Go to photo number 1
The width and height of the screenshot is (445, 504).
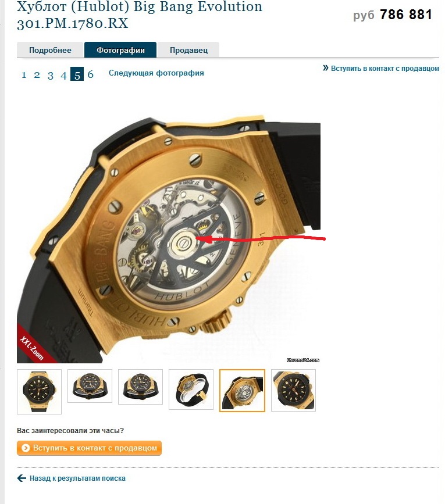pyautogui.click(x=24, y=75)
